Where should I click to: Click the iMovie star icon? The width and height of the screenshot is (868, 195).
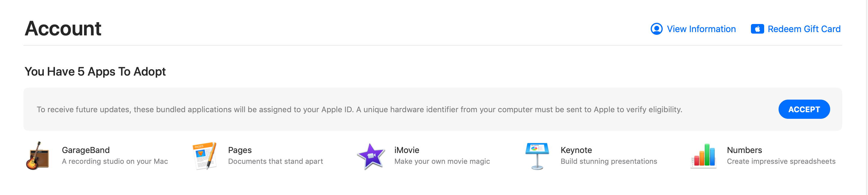(x=371, y=156)
